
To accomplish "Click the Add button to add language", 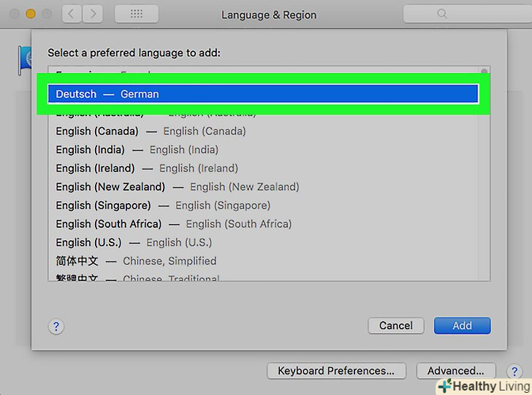I will [462, 326].
